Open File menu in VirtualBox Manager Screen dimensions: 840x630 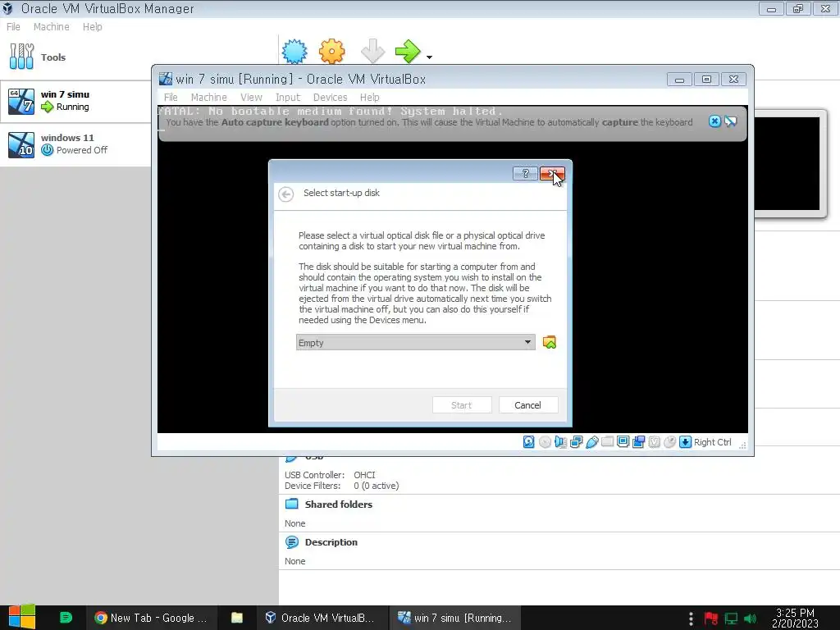pyautogui.click(x=13, y=27)
